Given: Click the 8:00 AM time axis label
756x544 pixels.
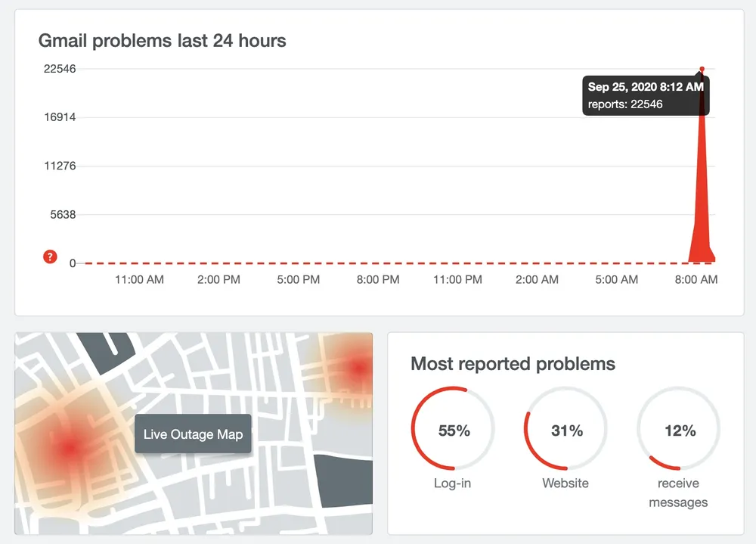Looking at the screenshot, I should point(696,280).
